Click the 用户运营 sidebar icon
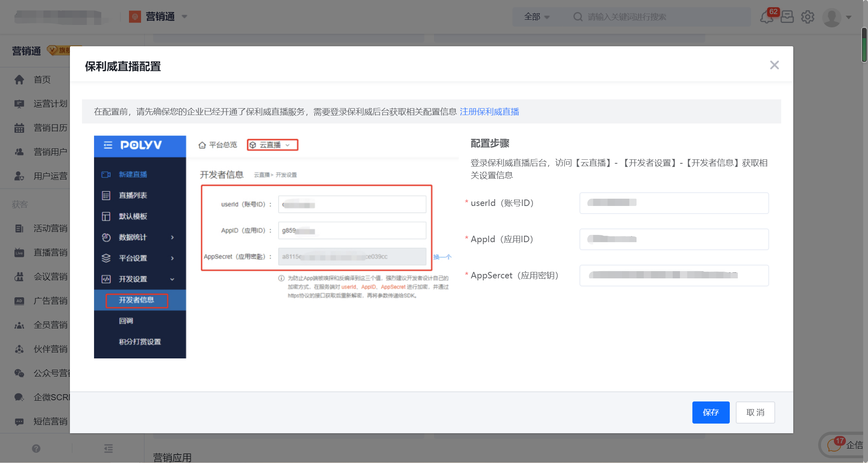 pyautogui.click(x=19, y=176)
